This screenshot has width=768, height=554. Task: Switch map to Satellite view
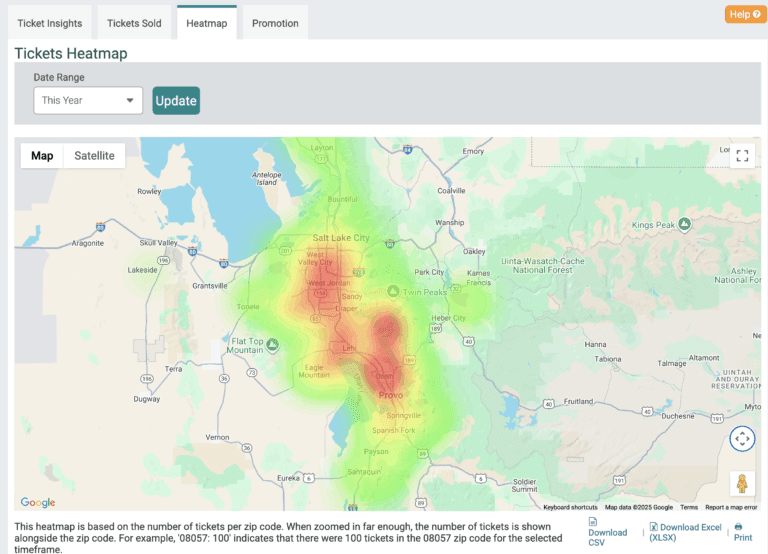94,156
